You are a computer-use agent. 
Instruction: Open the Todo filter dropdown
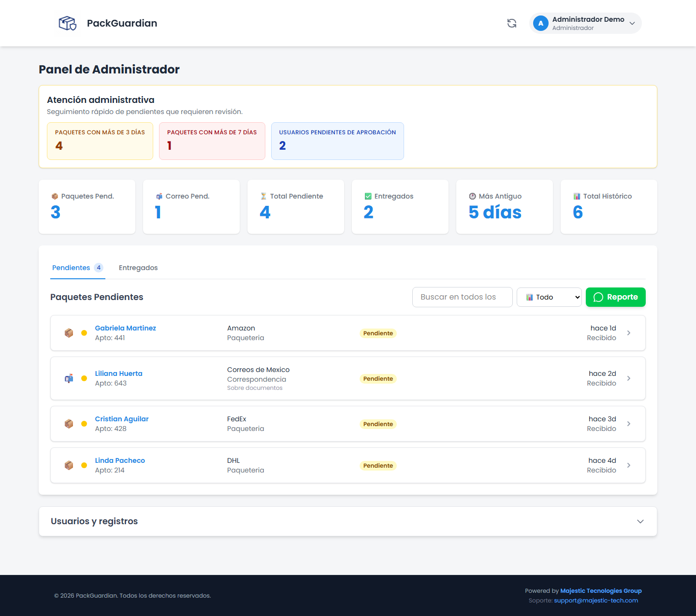(549, 297)
